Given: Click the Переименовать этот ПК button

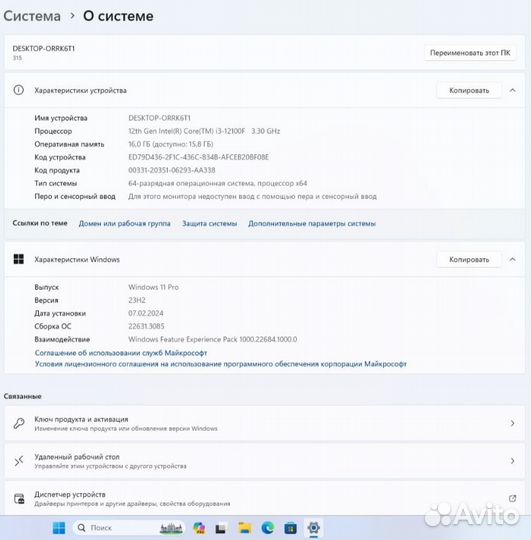Looking at the screenshot, I should point(470,53).
